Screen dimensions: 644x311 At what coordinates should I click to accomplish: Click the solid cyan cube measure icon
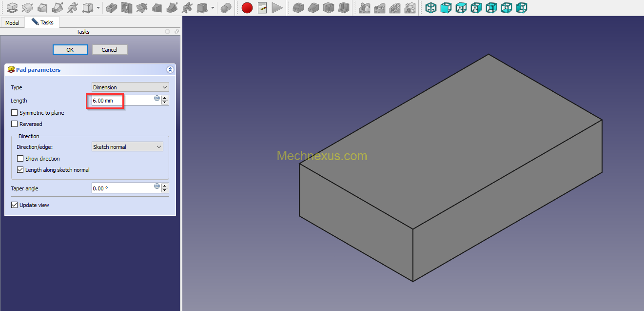446,8
